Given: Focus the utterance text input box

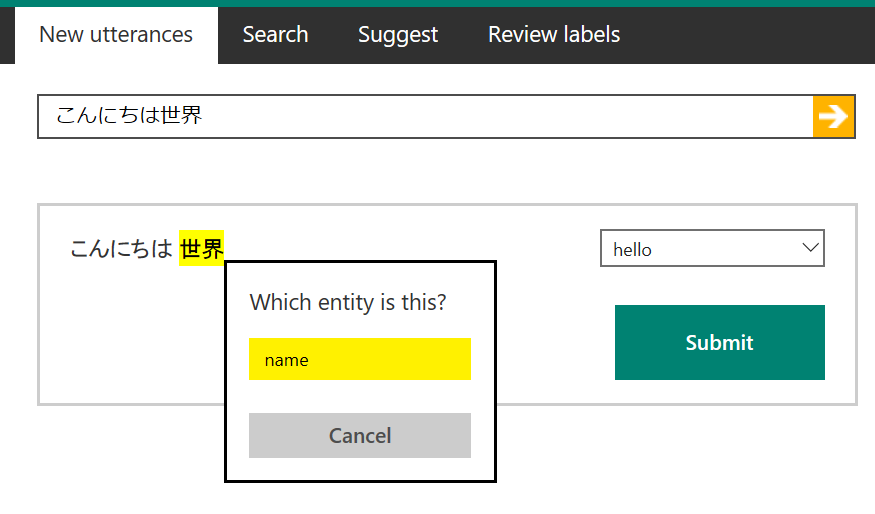Looking at the screenshot, I should [425, 116].
